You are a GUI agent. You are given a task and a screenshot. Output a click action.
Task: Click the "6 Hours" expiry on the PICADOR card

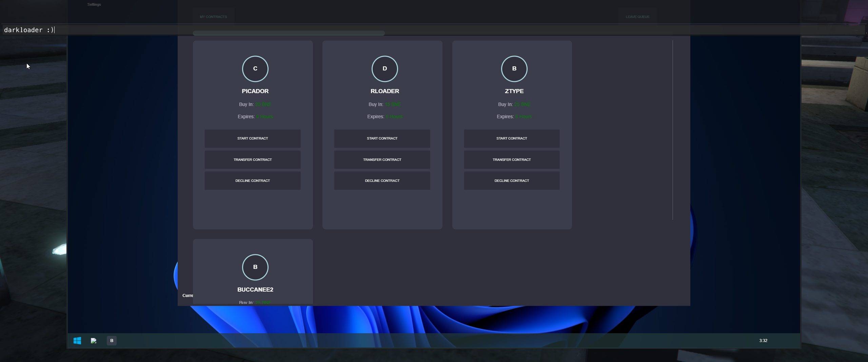pos(264,116)
